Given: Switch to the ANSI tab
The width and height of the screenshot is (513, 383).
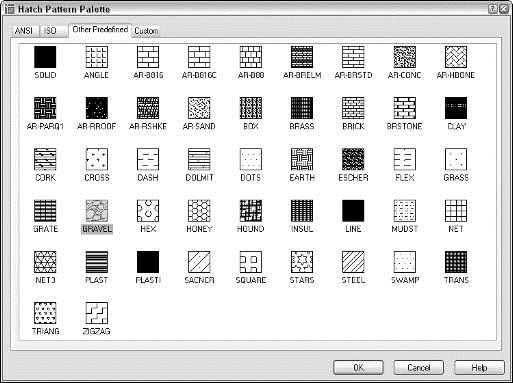Looking at the screenshot, I should [x=24, y=31].
